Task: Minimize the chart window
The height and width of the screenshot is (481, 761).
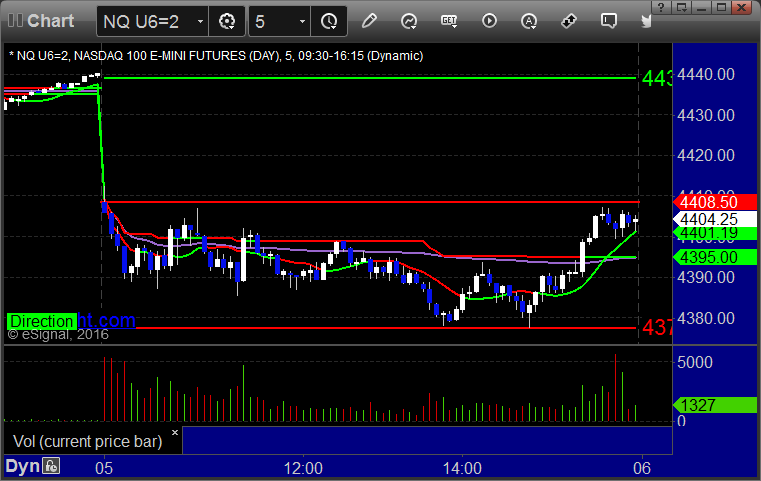Action: [701, 7]
